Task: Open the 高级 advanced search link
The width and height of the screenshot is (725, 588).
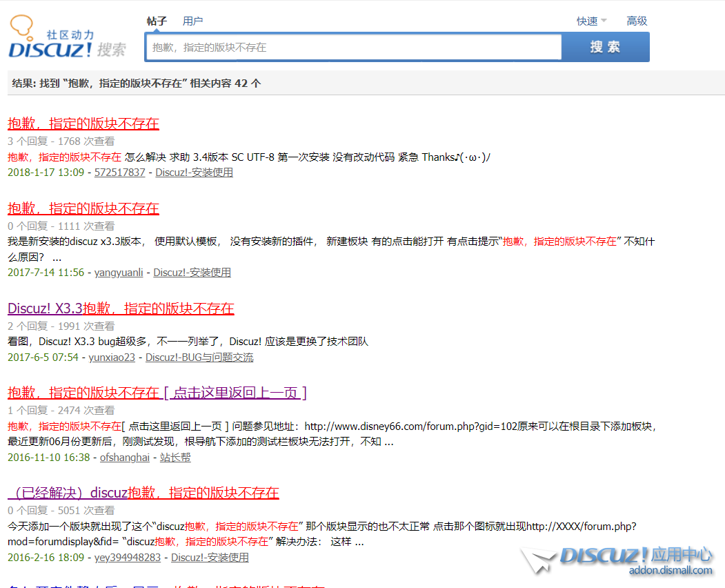Action: pos(637,21)
